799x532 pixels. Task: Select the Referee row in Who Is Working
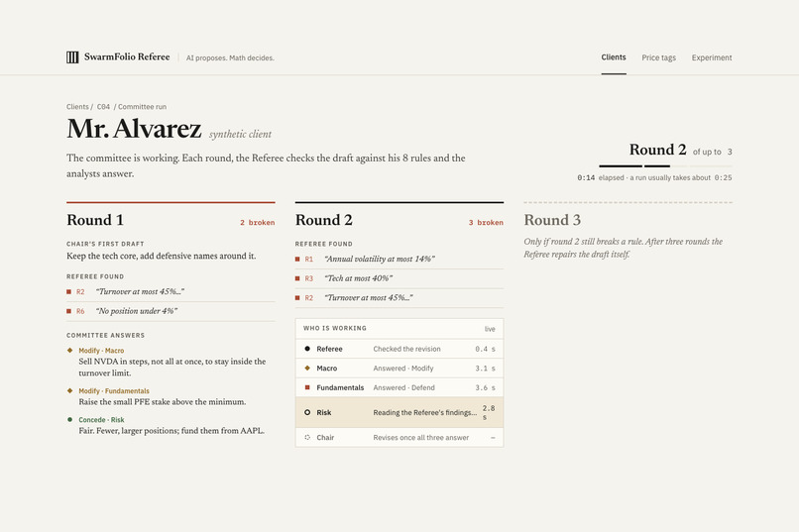point(399,349)
